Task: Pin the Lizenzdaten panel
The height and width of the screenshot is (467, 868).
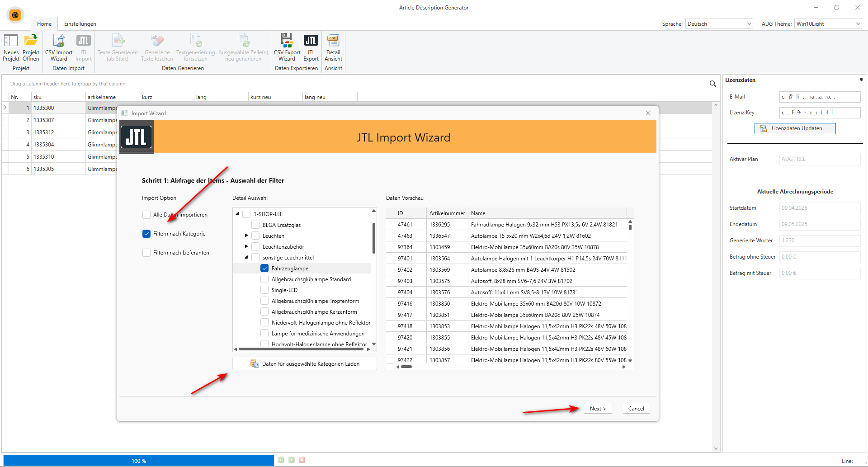Action: click(x=861, y=80)
